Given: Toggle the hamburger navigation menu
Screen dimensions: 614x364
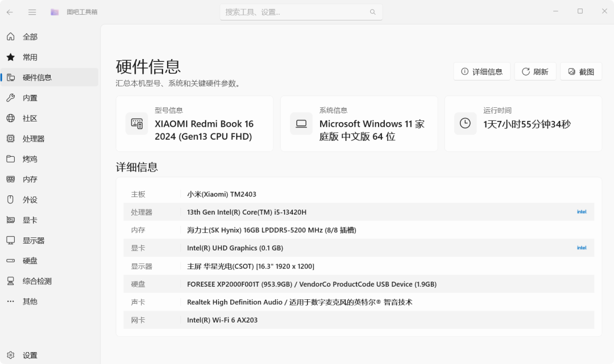Looking at the screenshot, I should 32,12.
